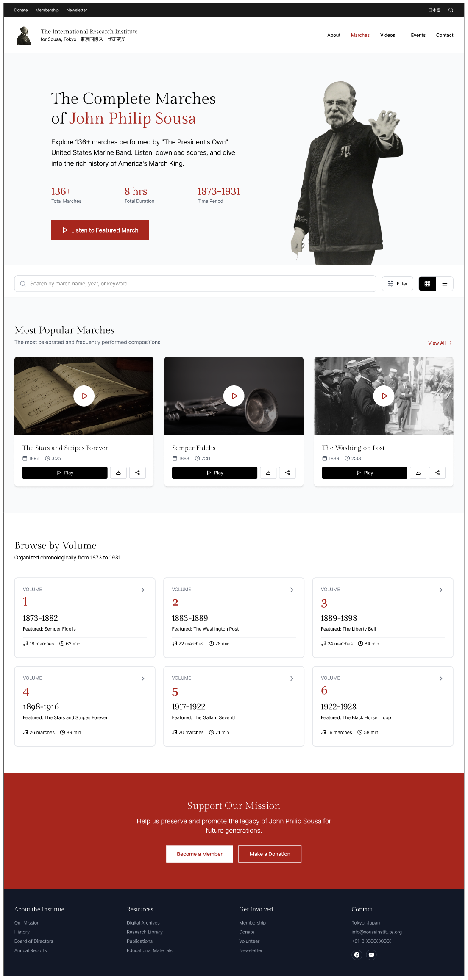Click Newsletter in the top bar
468x980 pixels.
click(77, 10)
